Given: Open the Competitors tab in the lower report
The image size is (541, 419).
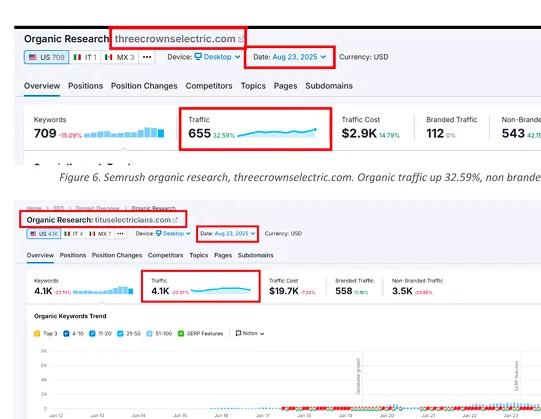Looking at the screenshot, I should pos(165,255).
